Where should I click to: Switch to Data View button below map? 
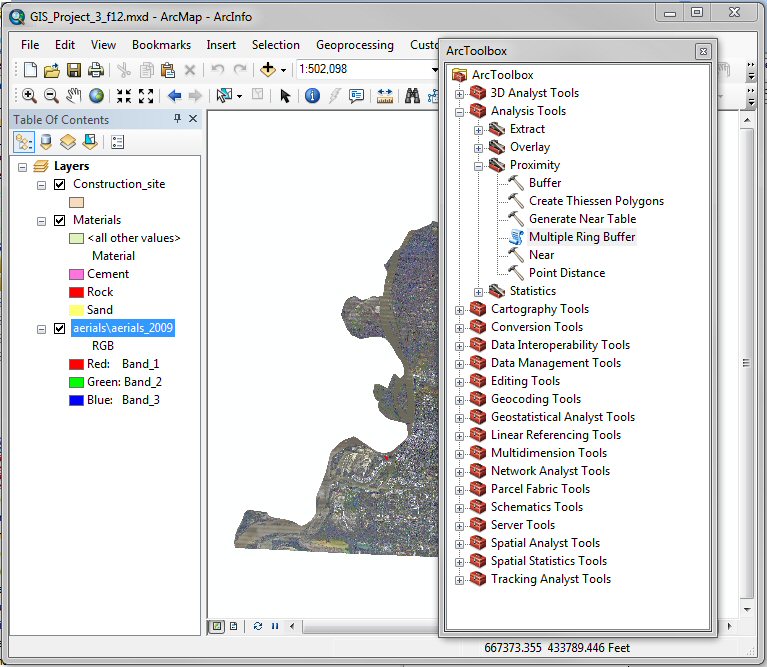click(x=217, y=626)
